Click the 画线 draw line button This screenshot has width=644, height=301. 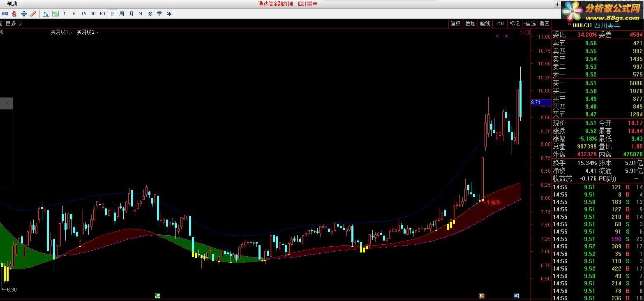click(x=485, y=23)
